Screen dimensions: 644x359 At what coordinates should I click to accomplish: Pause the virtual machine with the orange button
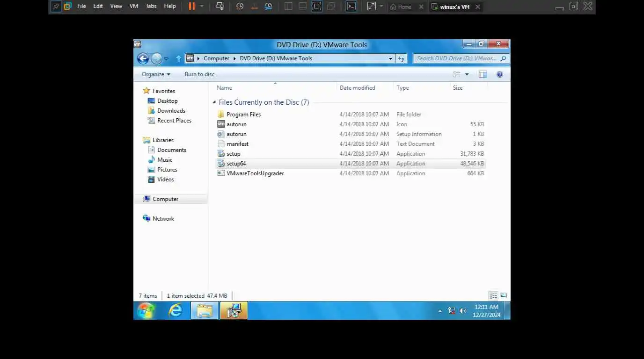192,7
